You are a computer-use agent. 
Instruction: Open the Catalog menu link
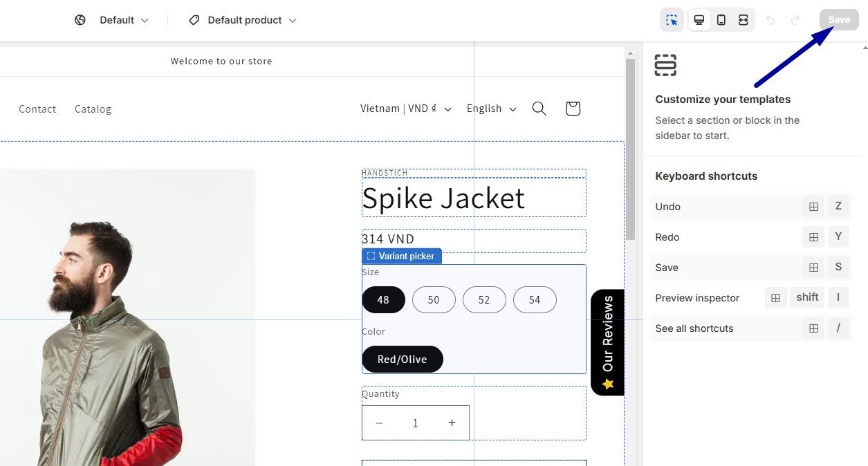[93, 109]
